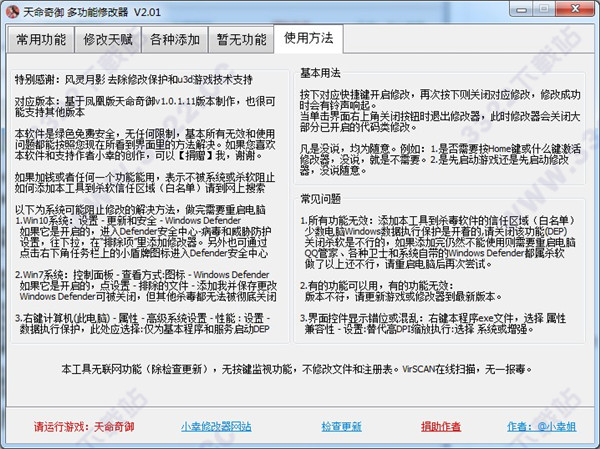Screen dimensions: 600x449
Task: Click the 1.Win10系统 instruction line
Action: (x=128, y=220)
